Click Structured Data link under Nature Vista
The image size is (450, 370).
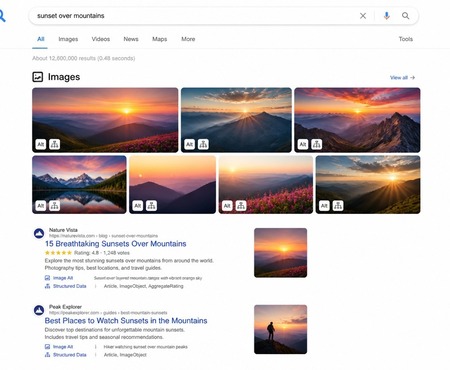70,286
